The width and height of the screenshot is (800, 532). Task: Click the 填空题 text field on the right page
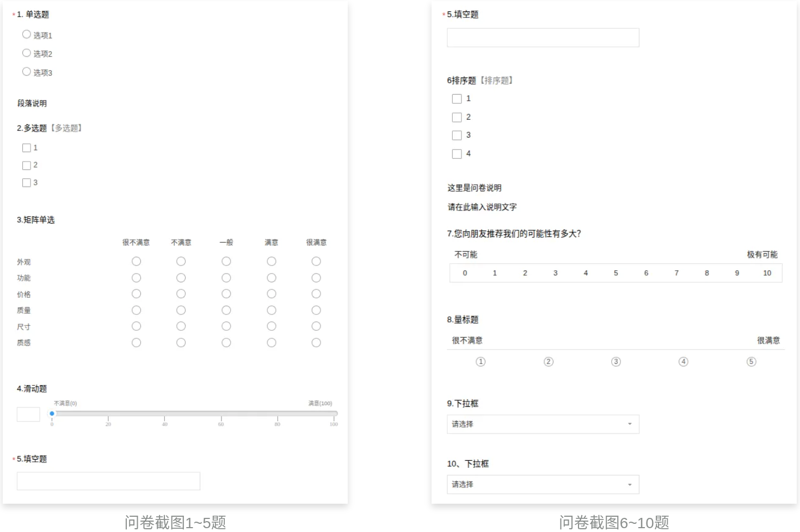(543, 37)
